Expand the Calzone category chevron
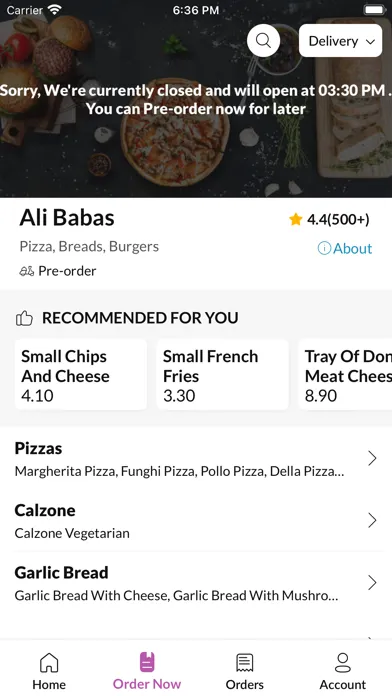This screenshot has height=696, width=392. tap(372, 520)
